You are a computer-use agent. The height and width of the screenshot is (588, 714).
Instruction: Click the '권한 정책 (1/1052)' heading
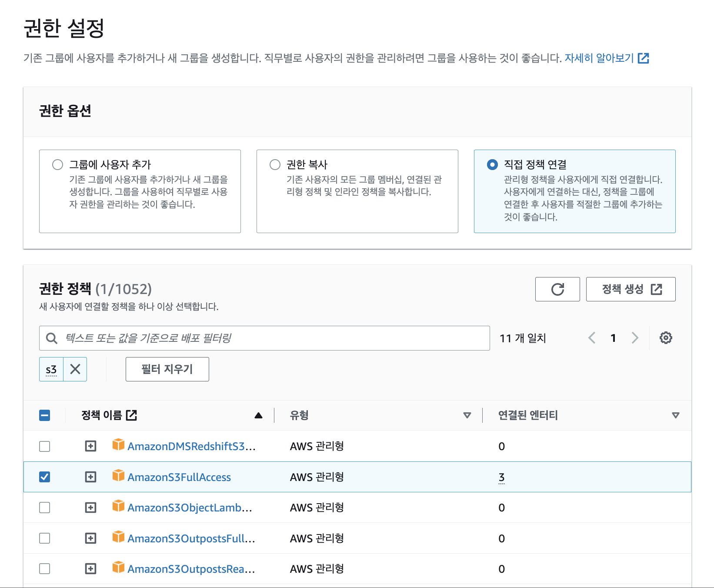pyautogui.click(x=95, y=289)
